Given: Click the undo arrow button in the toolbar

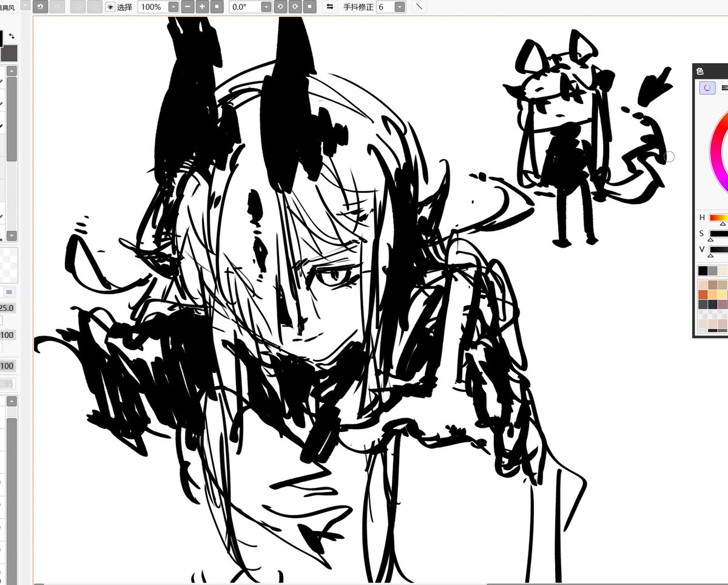Looking at the screenshot, I should tap(41, 7).
